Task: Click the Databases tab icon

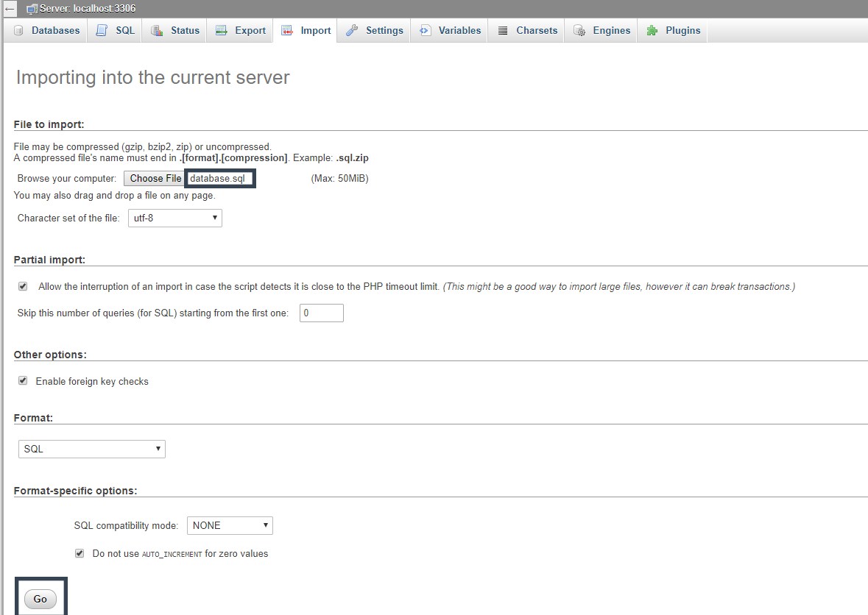Action: click(x=19, y=30)
